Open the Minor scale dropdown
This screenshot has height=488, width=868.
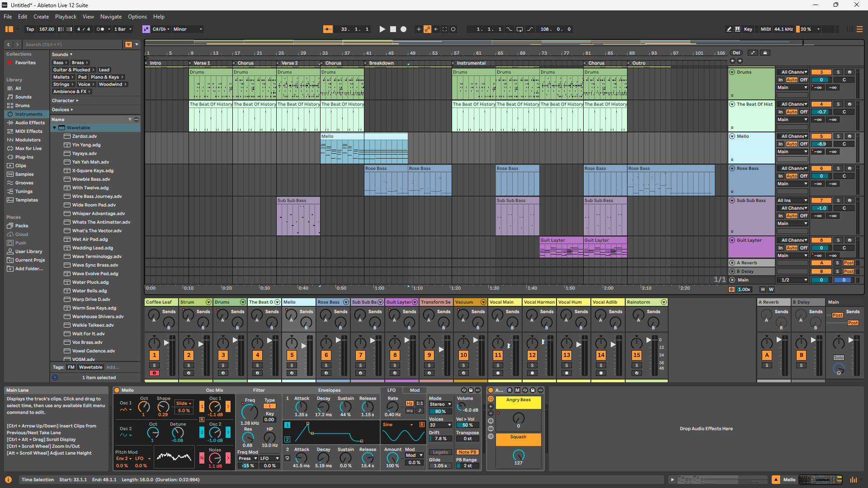click(188, 29)
